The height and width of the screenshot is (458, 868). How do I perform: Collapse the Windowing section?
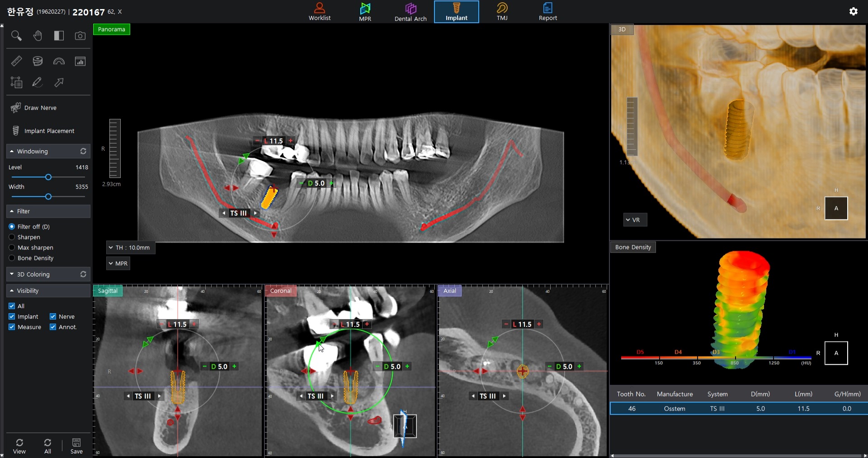[x=48, y=151]
